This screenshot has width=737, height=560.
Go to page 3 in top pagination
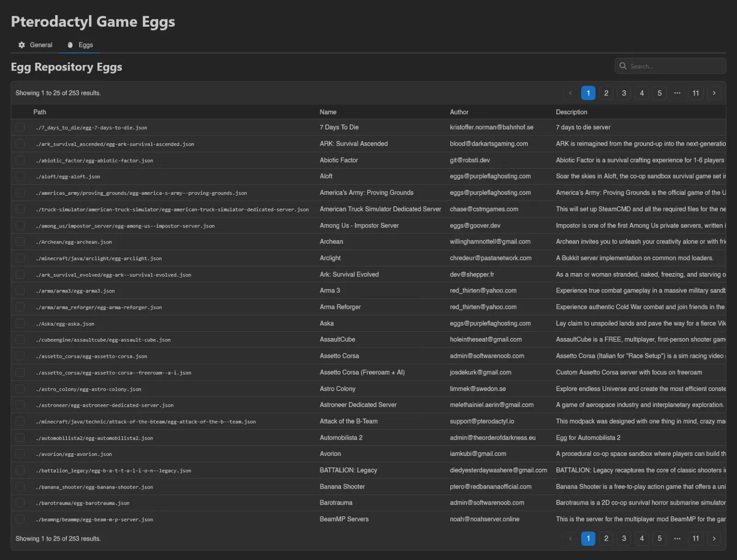[624, 93]
